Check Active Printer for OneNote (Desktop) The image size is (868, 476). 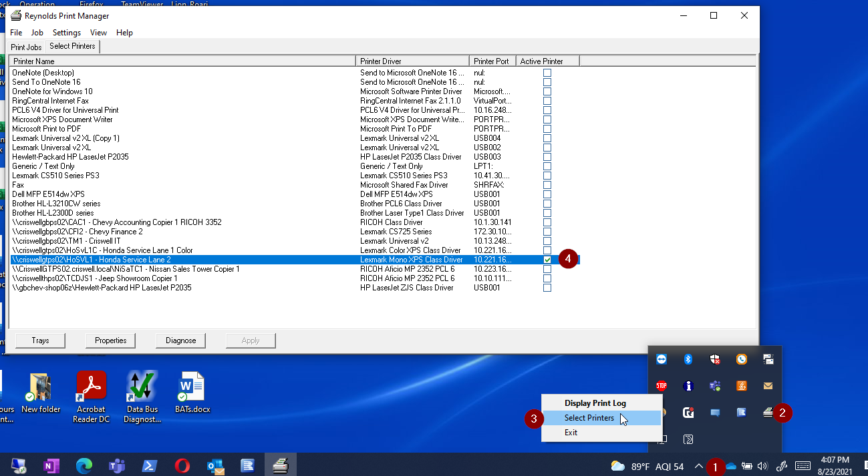tap(547, 73)
